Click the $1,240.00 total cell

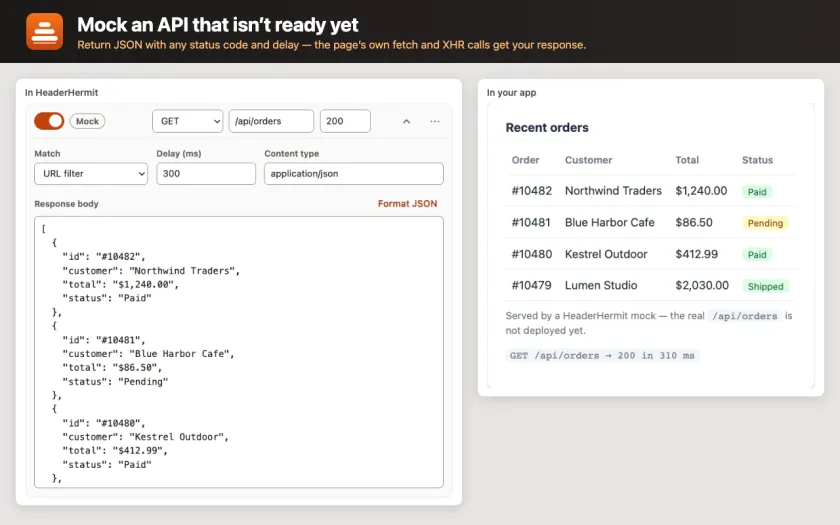tap(701, 191)
